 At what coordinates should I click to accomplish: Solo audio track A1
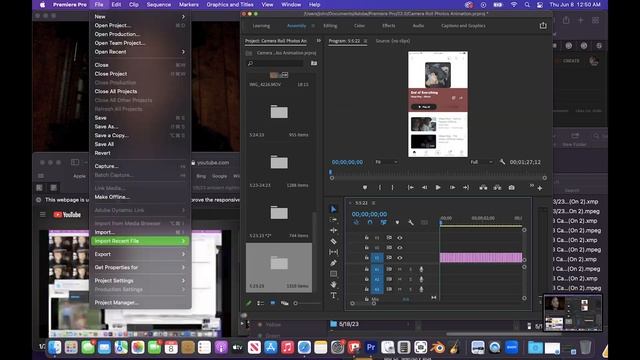pos(411,269)
